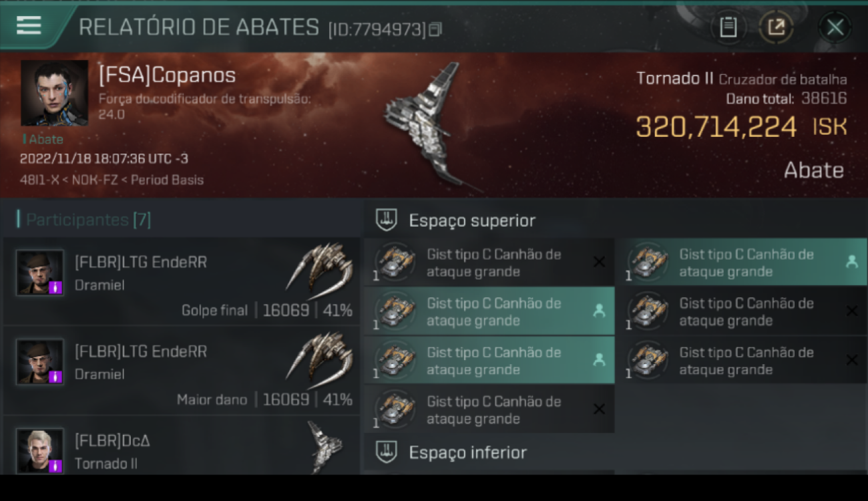Select the Participantes [7] tab
The image size is (868, 501).
pyautogui.click(x=84, y=219)
